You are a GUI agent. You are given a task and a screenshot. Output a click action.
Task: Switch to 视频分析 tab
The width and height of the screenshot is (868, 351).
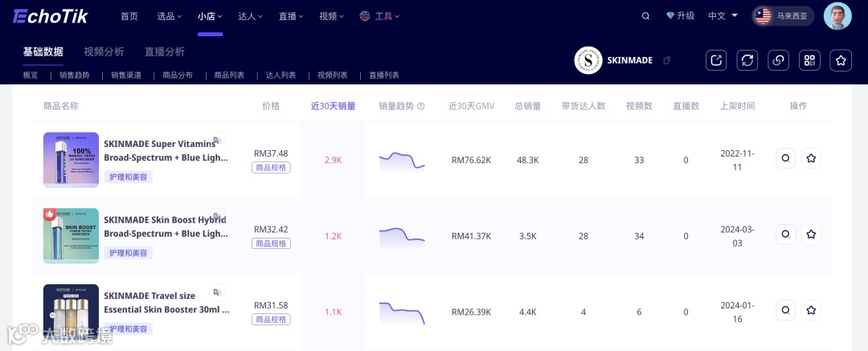tap(104, 52)
